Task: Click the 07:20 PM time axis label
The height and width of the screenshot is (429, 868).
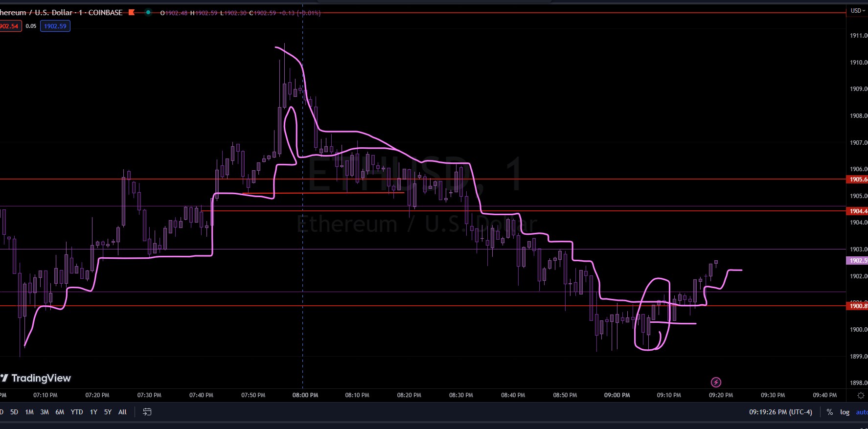Action: coord(97,395)
